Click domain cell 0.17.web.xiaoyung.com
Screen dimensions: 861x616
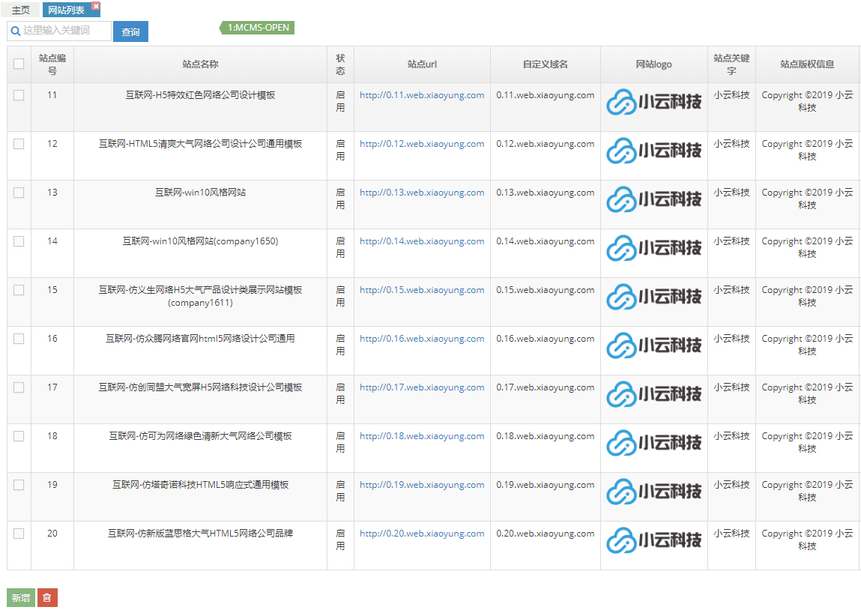click(x=546, y=387)
